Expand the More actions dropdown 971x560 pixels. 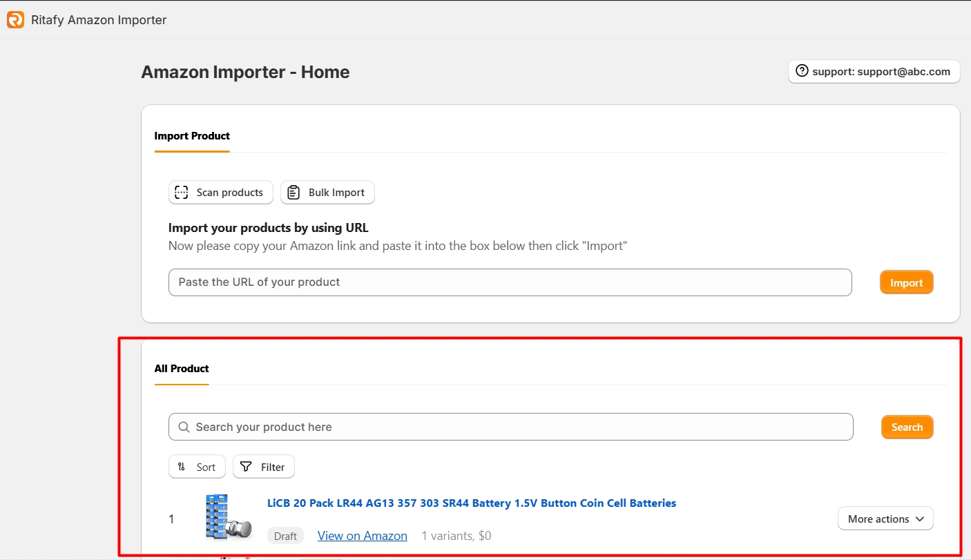tap(885, 519)
